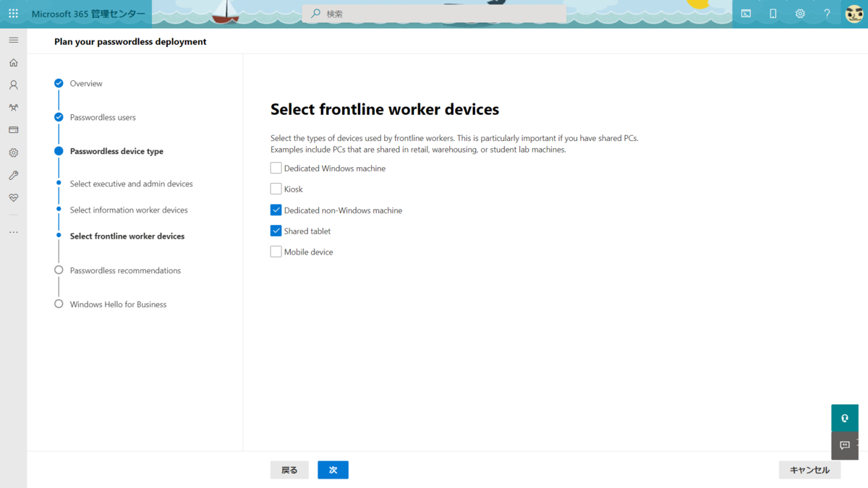Viewport: 868px width, 488px height.
Task: Click the Passwordless recommendations step circle
Action: (x=59, y=270)
